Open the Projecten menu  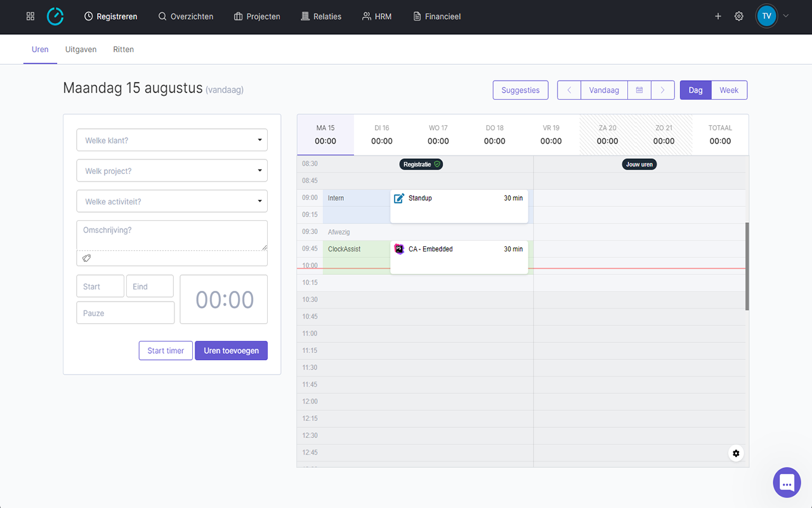[257, 16]
